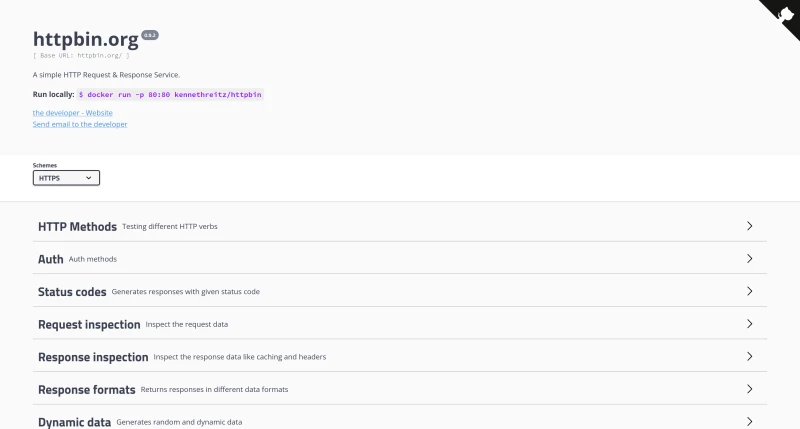Click the Response inspection chevron arrow
The height and width of the screenshot is (429, 800).
[x=749, y=356]
